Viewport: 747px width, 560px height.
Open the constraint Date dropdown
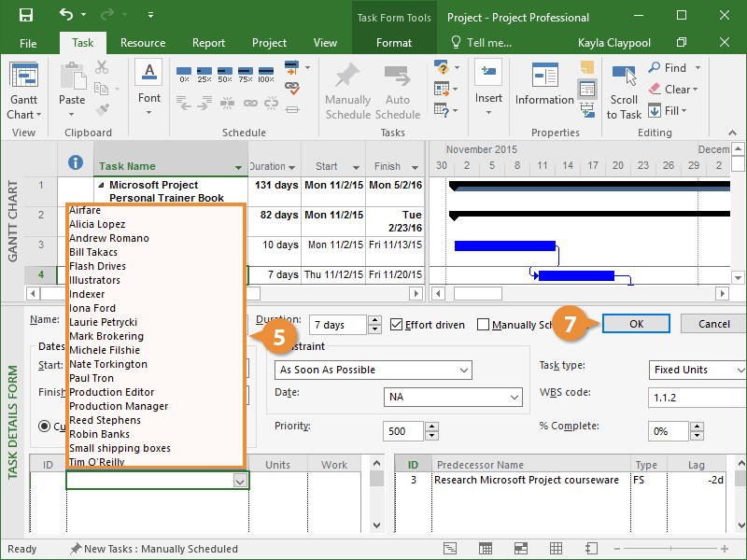(514, 398)
